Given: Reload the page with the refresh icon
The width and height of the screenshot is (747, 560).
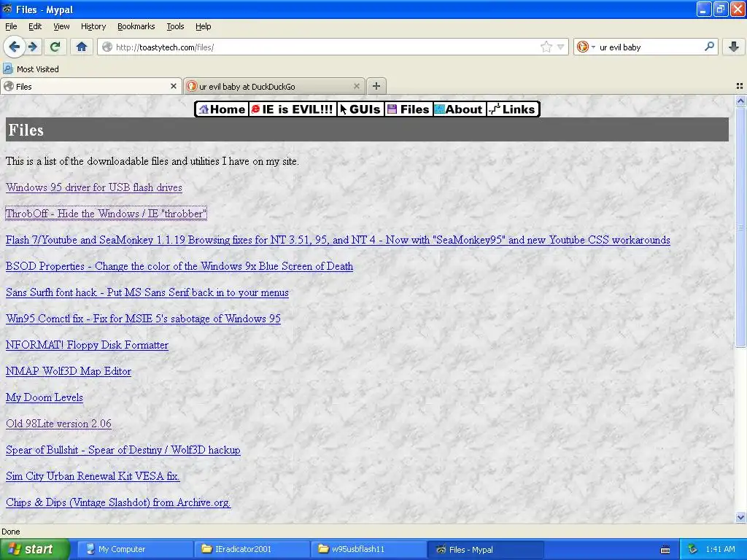Looking at the screenshot, I should click(55, 47).
